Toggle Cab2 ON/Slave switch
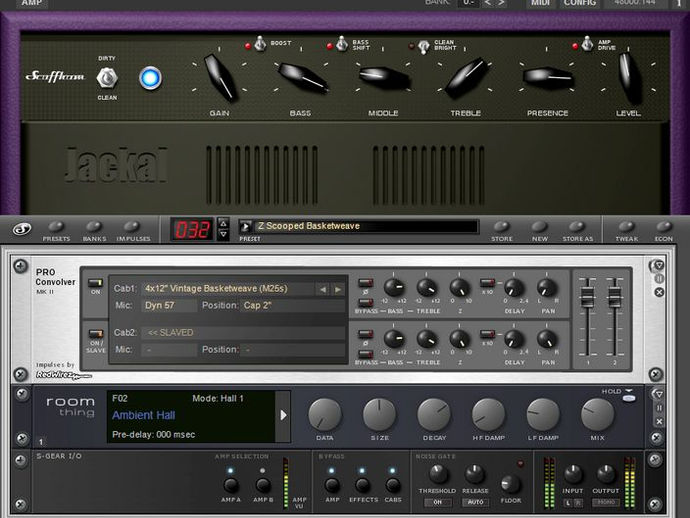 click(95, 334)
